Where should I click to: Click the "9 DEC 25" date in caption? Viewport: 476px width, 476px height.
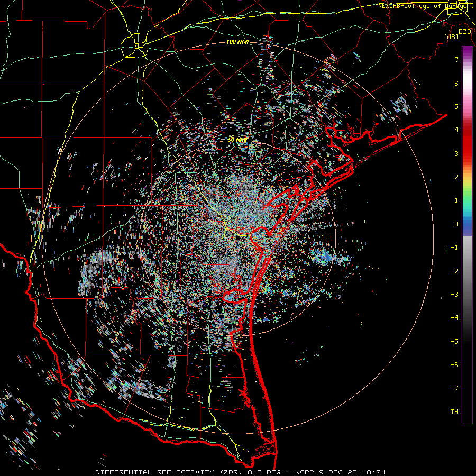tap(338, 472)
